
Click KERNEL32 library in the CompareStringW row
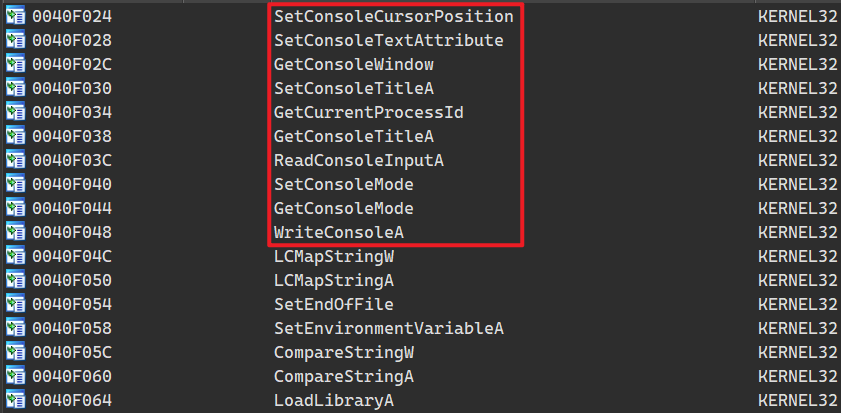coord(798,353)
